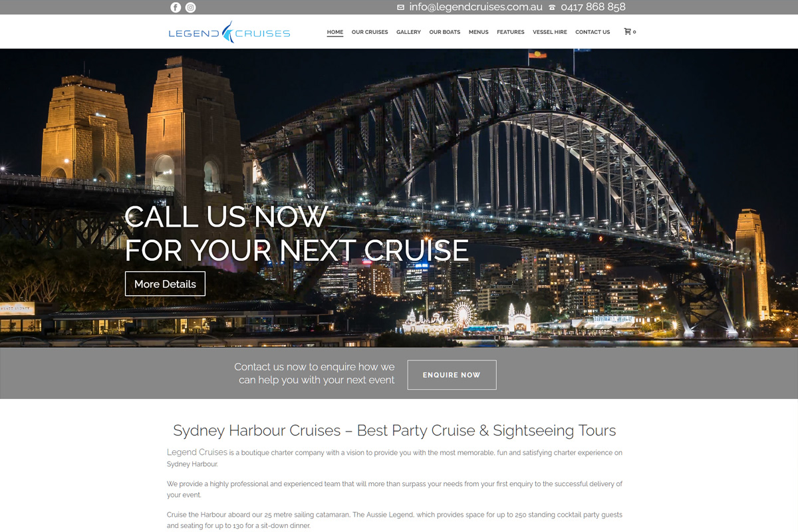Go to the Home menu item
The height and width of the screenshot is (532, 798).
(335, 32)
